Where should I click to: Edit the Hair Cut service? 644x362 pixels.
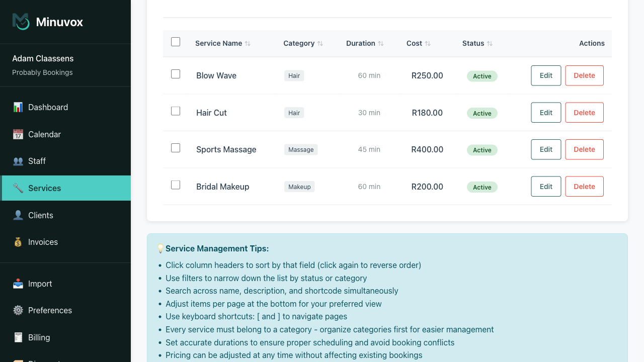coord(546,112)
